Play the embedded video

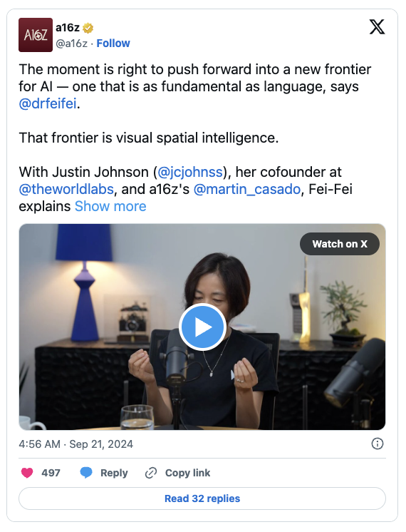[x=202, y=327]
